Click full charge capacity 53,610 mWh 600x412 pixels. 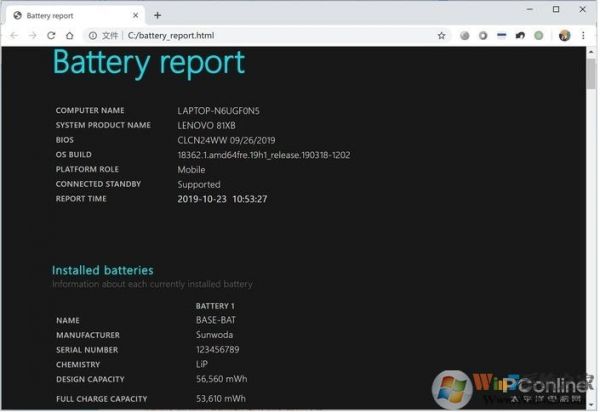click(x=221, y=399)
